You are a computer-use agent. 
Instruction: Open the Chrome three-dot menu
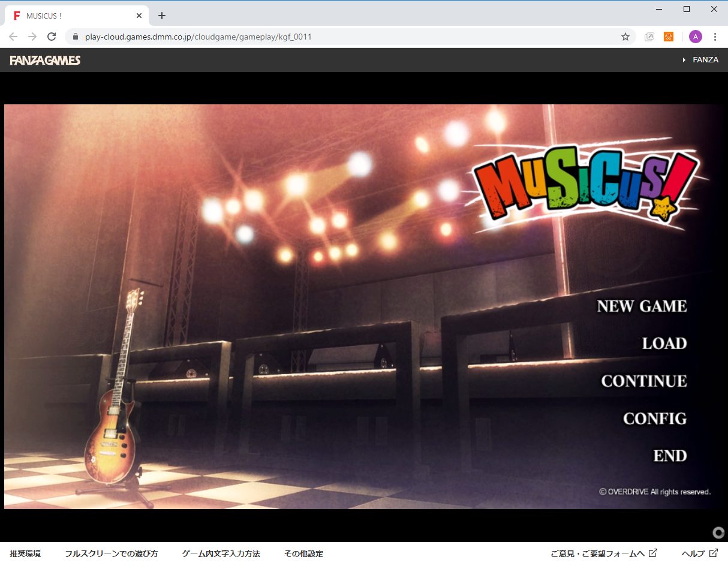715,37
